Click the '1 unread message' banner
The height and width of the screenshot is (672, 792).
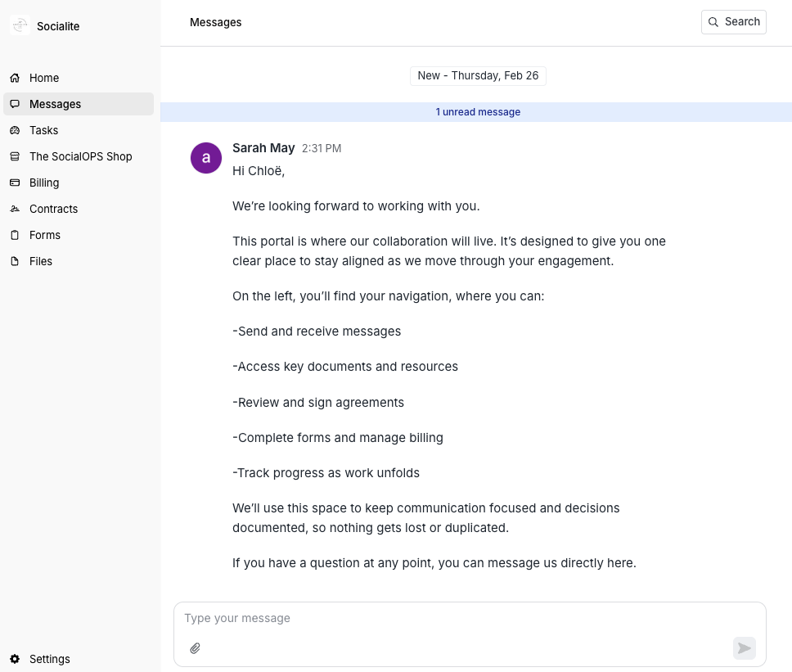coord(478,112)
